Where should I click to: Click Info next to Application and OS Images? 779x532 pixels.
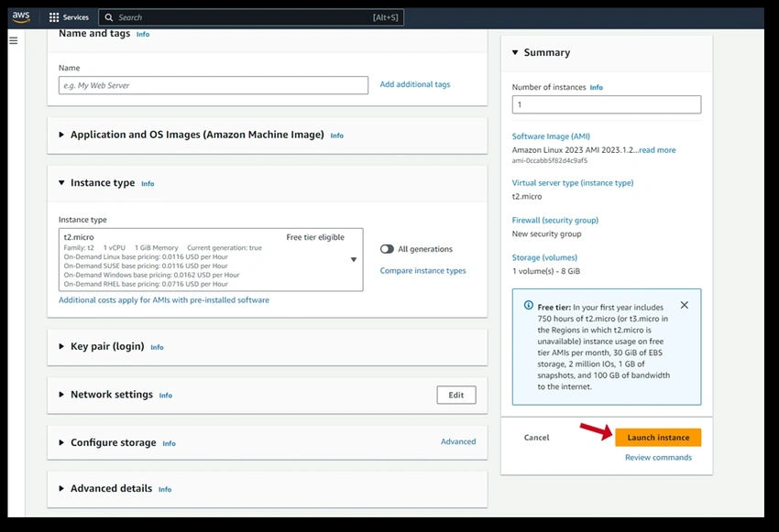click(x=337, y=136)
